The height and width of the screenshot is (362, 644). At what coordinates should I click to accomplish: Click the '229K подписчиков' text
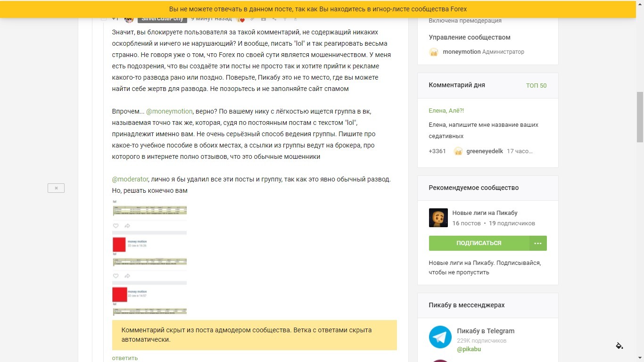coord(482,340)
